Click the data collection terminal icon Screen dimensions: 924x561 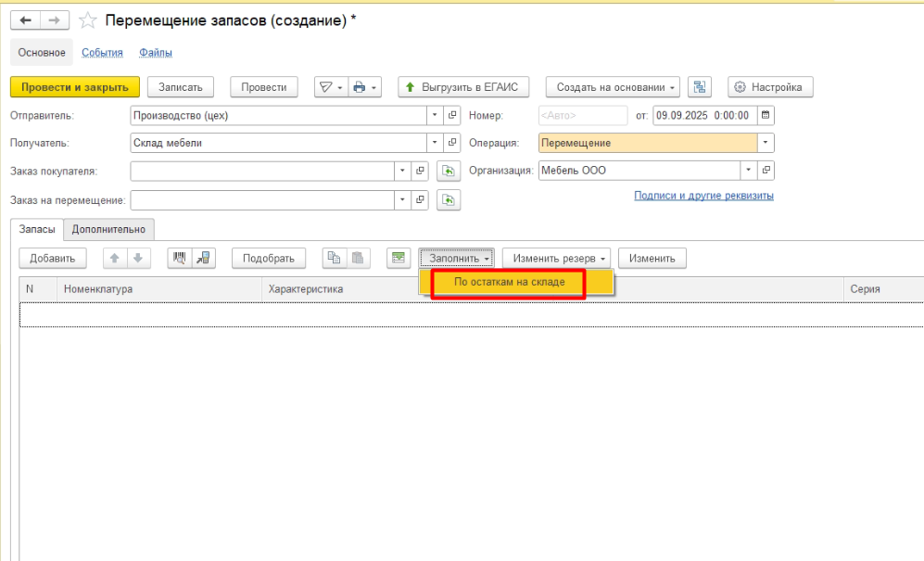tap(203, 259)
